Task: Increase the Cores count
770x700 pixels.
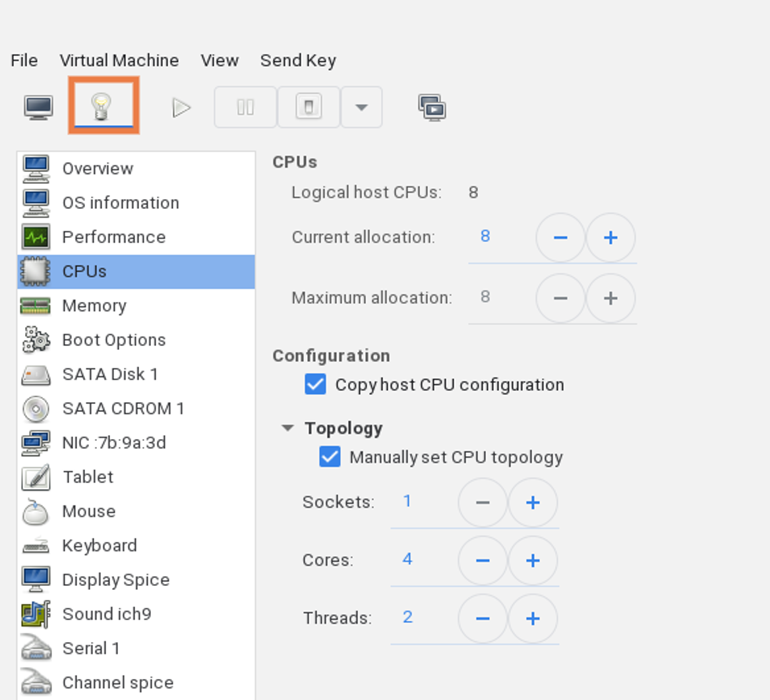Action: tap(533, 560)
